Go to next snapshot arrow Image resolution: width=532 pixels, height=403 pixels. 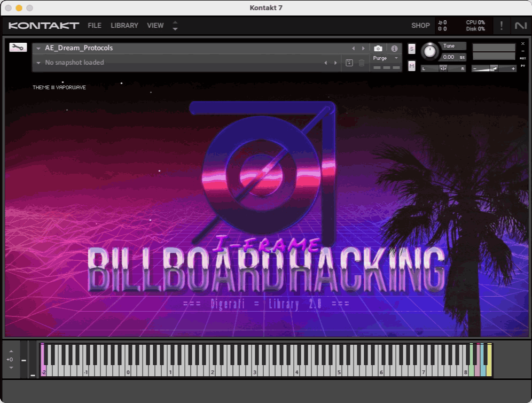pos(335,63)
